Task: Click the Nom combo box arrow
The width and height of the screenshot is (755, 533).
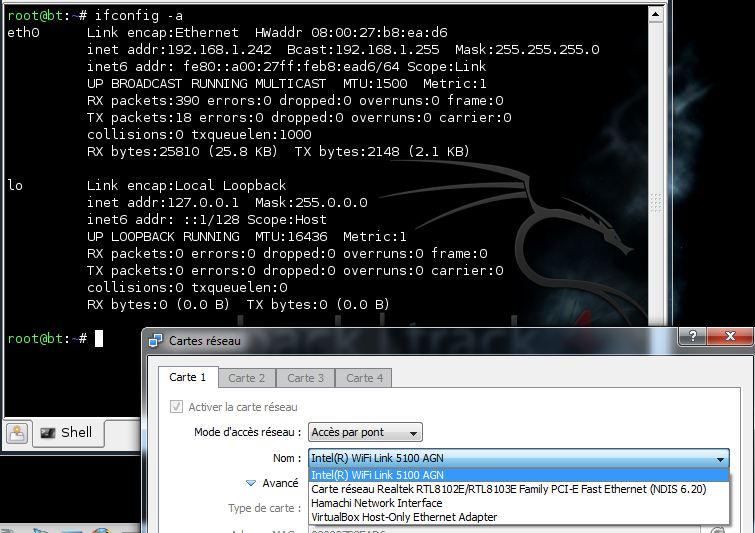Action: (x=720, y=459)
